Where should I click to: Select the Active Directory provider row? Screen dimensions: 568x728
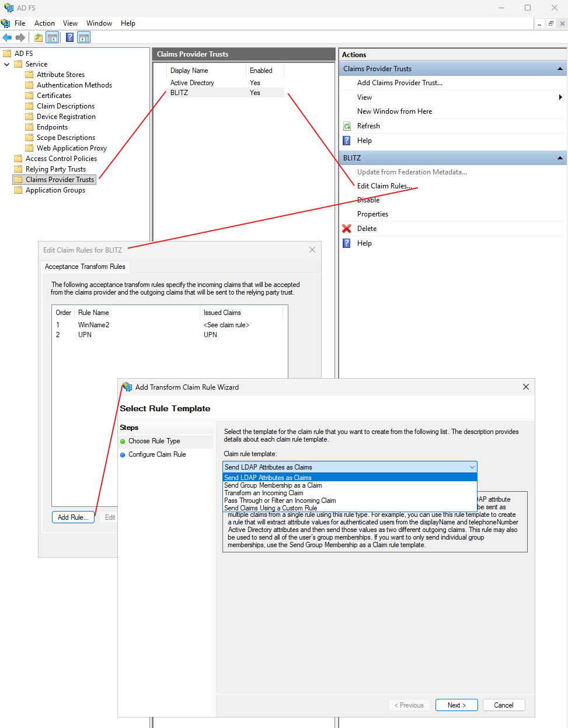(x=226, y=83)
